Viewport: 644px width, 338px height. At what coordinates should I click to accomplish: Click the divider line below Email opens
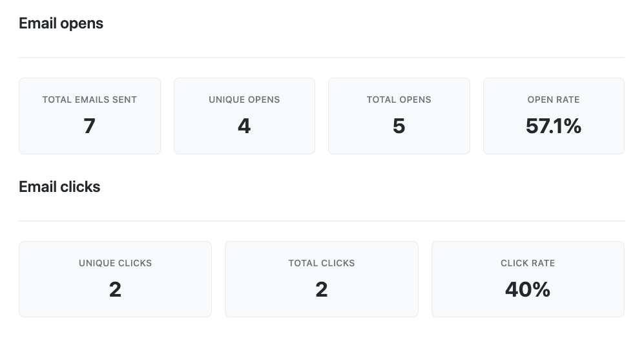click(322, 58)
